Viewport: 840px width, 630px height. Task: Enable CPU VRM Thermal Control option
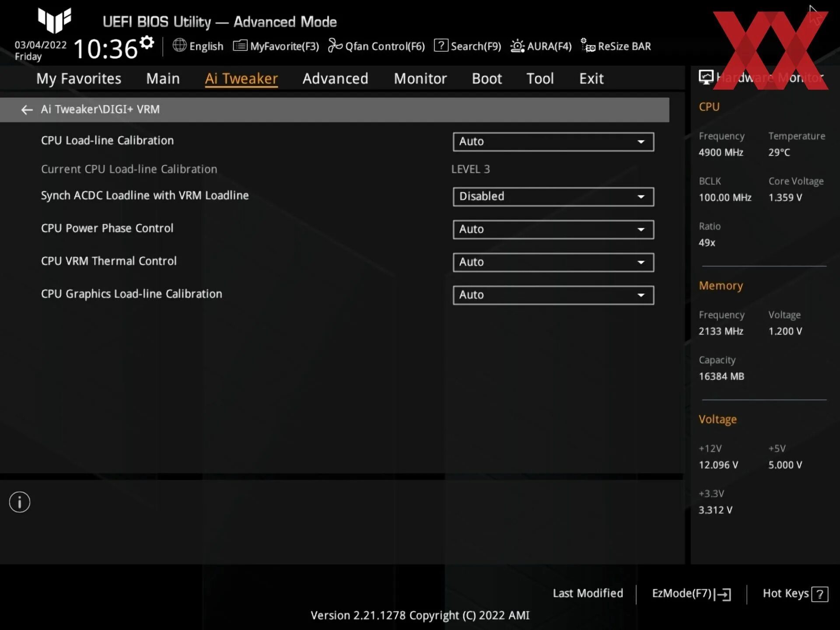(553, 261)
